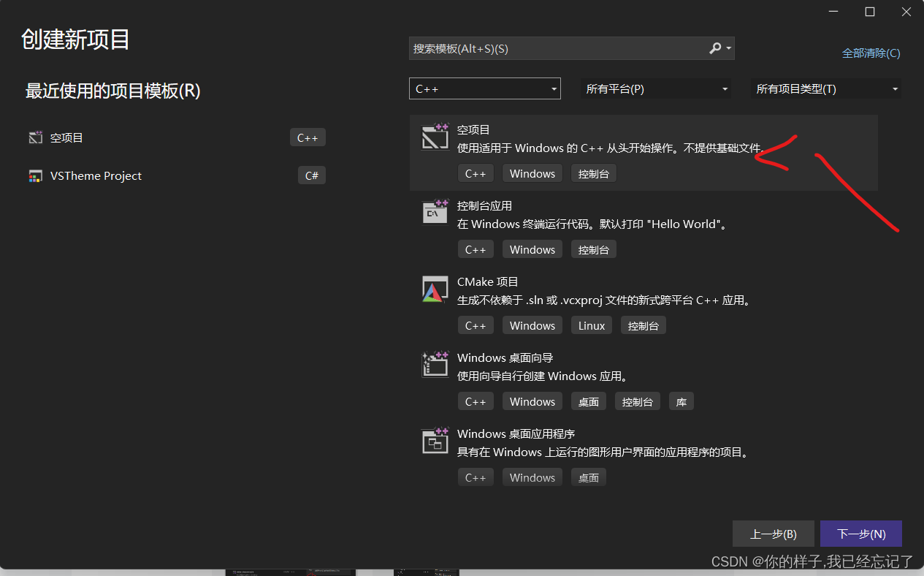
Task: Click the 全部清除(C) link
Action: (871, 53)
